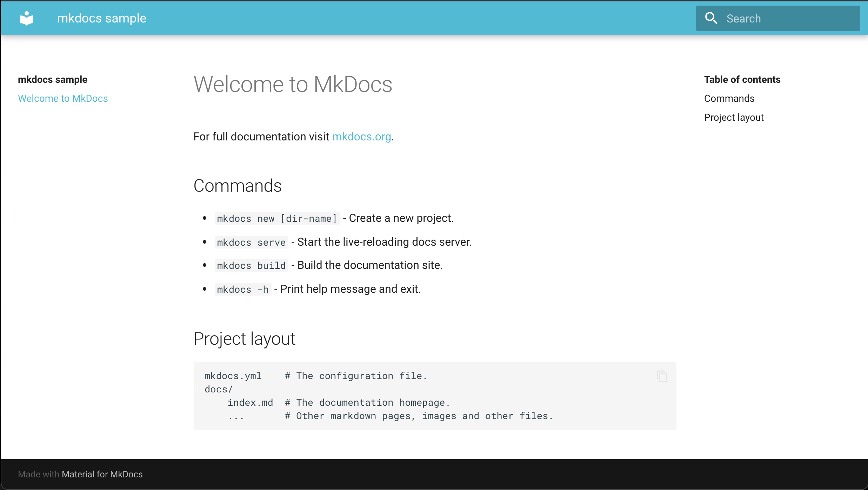
Task: Open the mkdocs.org link
Action: point(361,137)
